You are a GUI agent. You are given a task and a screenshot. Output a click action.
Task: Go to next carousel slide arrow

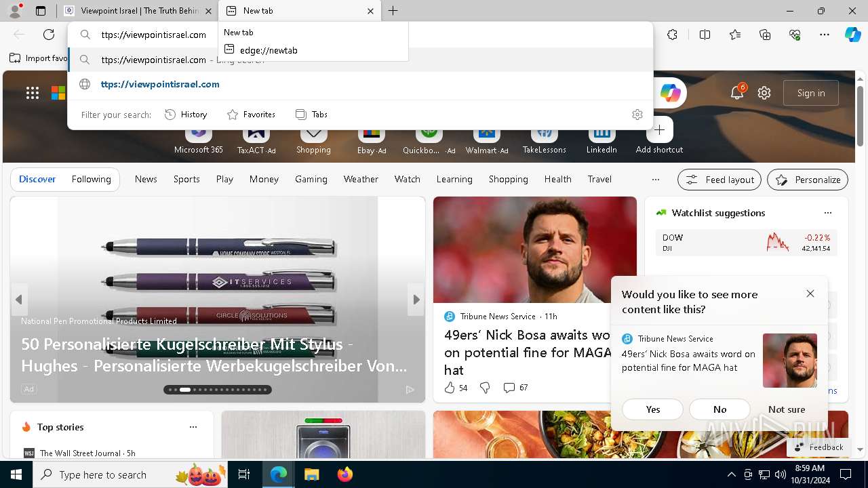coord(416,300)
